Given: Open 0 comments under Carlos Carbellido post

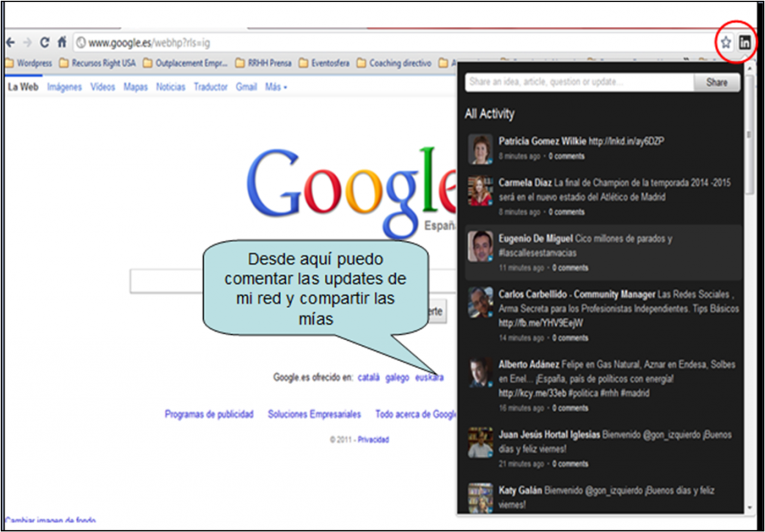Looking at the screenshot, I should coord(570,338).
